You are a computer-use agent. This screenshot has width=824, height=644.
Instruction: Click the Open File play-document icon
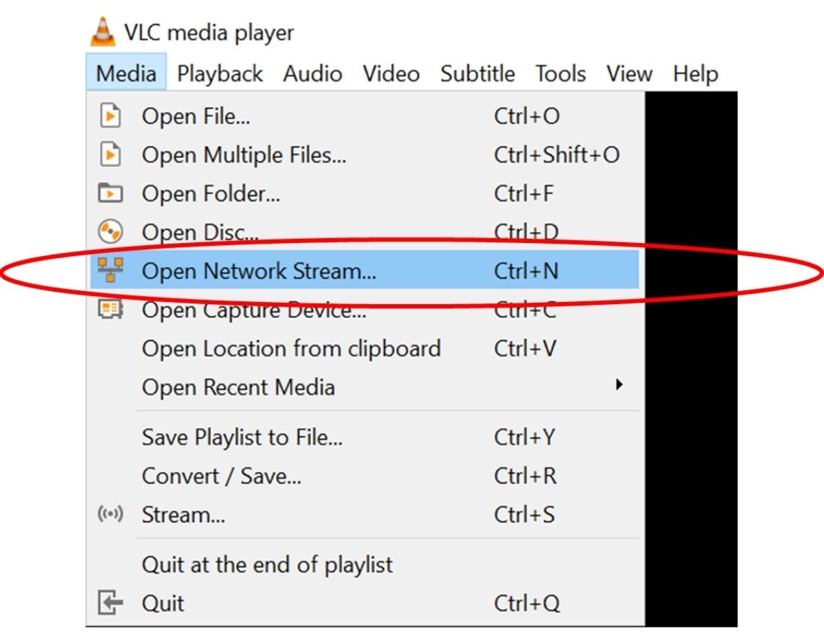point(110,116)
